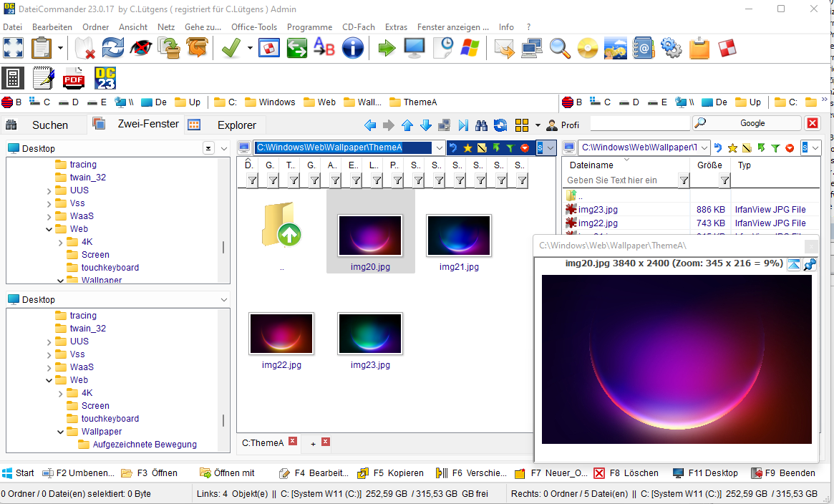Open the right pane path dropdown
Image resolution: width=834 pixels, height=504 pixels.
[x=704, y=148]
